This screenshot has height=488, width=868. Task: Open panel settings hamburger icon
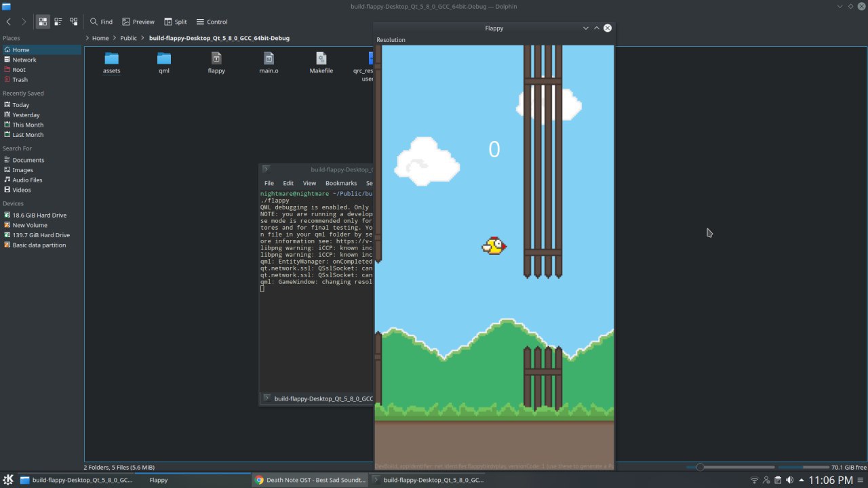tap(861, 480)
